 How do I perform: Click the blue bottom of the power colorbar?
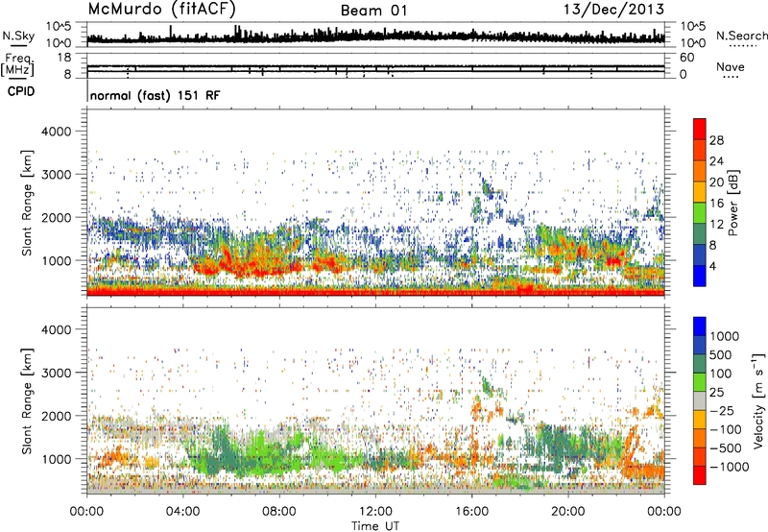pos(700,276)
